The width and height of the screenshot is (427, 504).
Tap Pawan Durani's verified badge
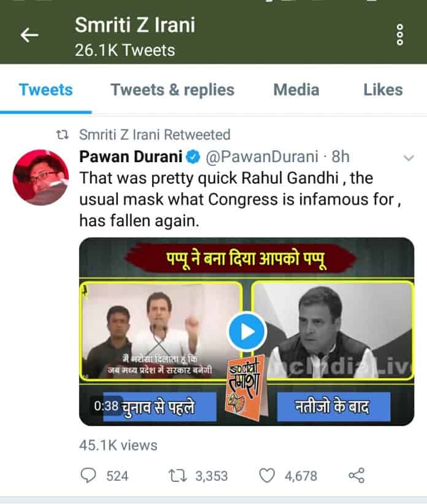pos(193,157)
